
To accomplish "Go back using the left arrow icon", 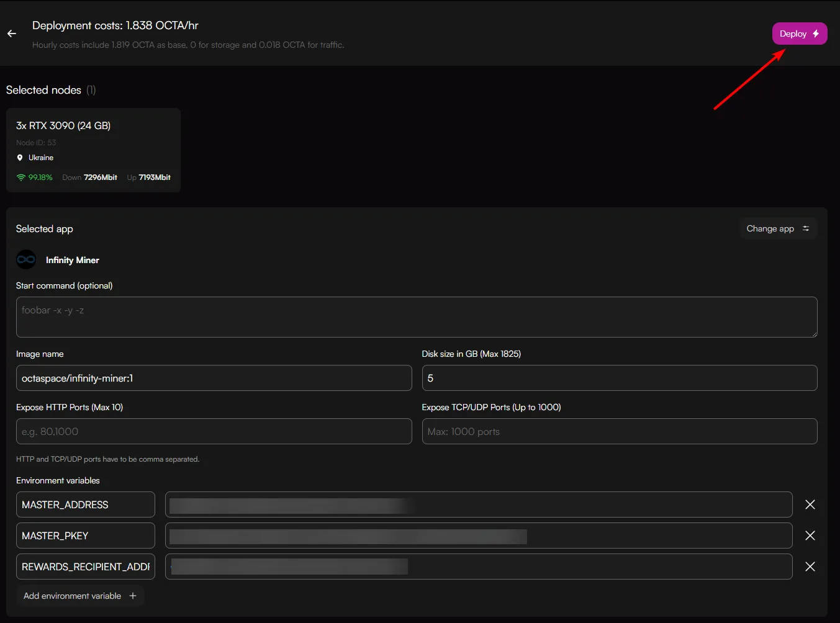I will pos(12,34).
